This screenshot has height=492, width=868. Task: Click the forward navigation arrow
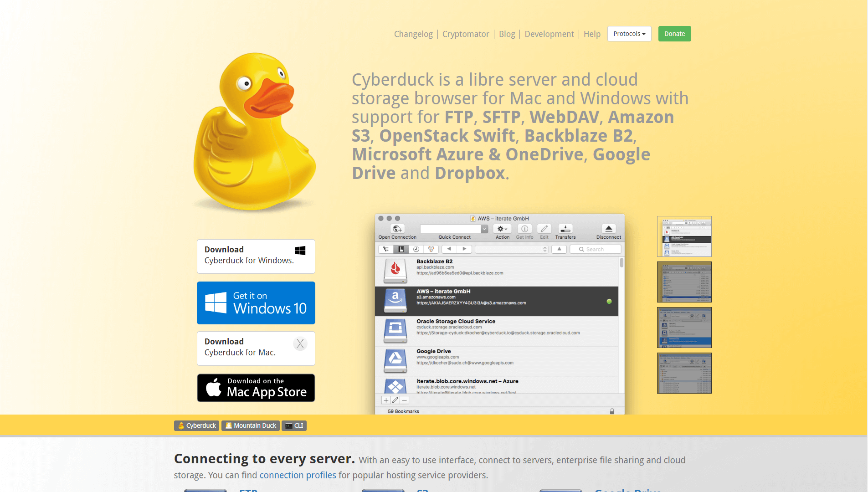pyautogui.click(x=464, y=249)
